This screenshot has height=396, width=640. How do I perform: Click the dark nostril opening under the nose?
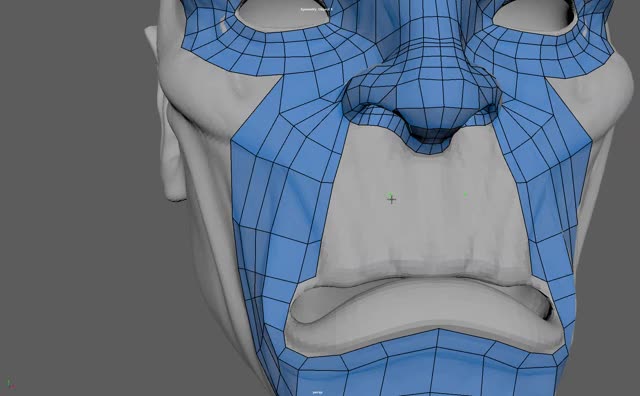429,132
